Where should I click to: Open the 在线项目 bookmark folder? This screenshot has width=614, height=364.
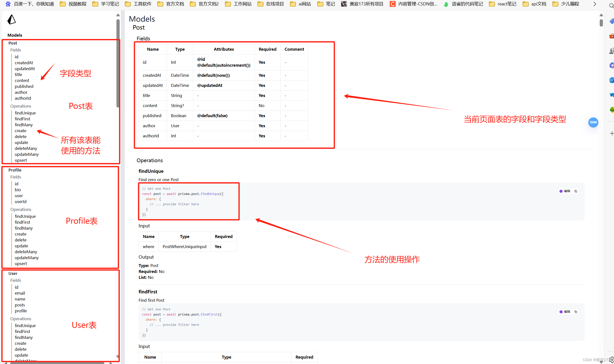[x=271, y=4]
